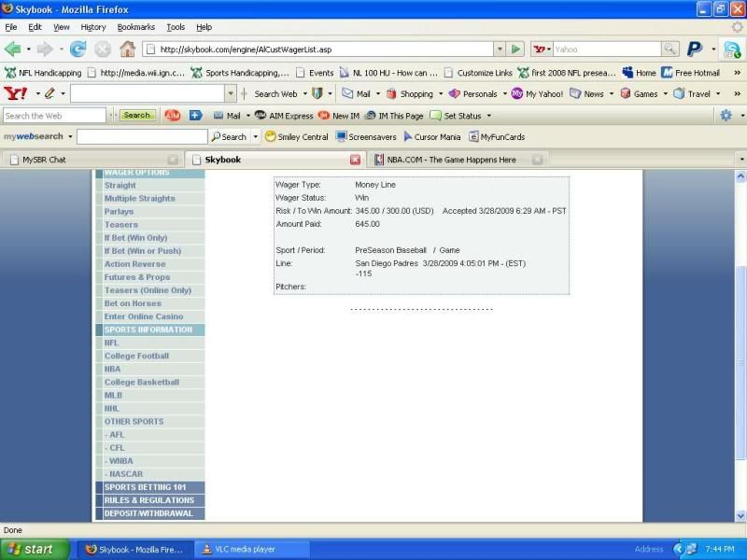The image size is (747, 560).
Task: Open News on the Yahoo toolbar
Action: 587,94
